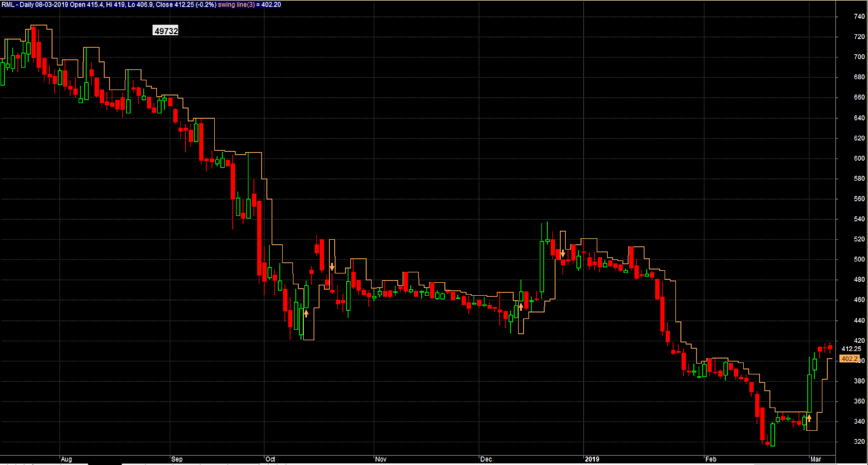Click the 700 price axis label
Image resolution: width=868 pixels, height=465 pixels.
(859, 57)
